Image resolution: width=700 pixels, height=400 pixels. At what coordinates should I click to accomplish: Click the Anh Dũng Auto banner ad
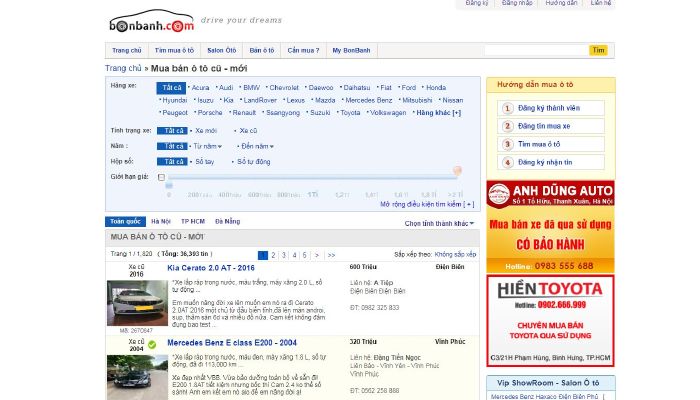pos(550,227)
